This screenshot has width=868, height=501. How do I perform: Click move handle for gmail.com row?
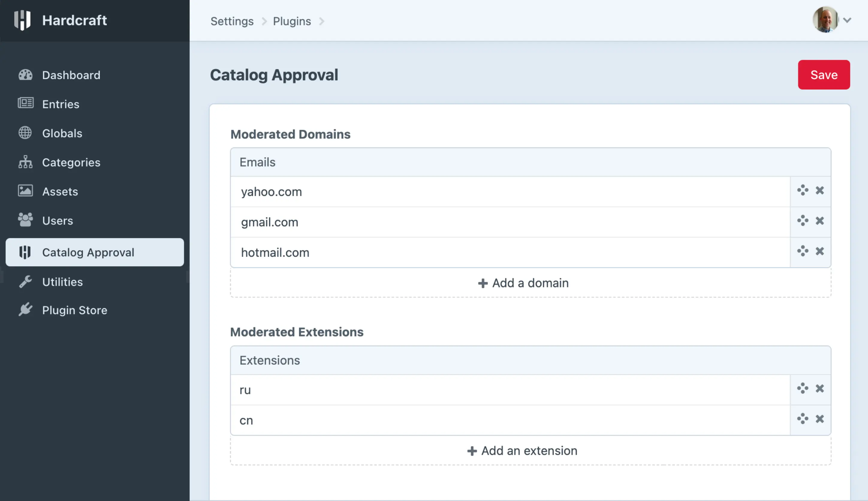[x=803, y=220]
